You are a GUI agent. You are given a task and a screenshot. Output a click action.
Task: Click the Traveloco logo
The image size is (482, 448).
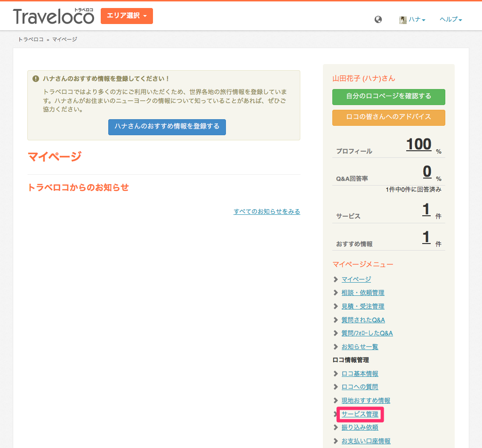coord(54,16)
